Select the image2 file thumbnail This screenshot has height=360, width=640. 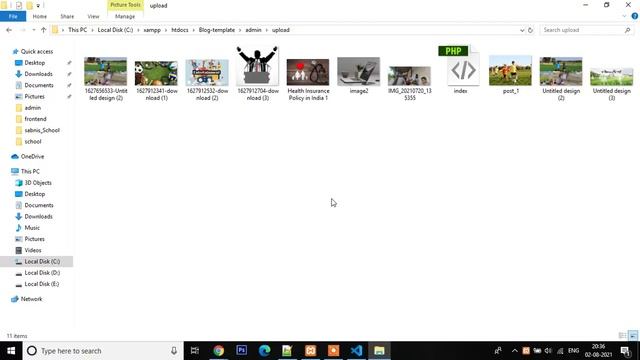[359, 76]
